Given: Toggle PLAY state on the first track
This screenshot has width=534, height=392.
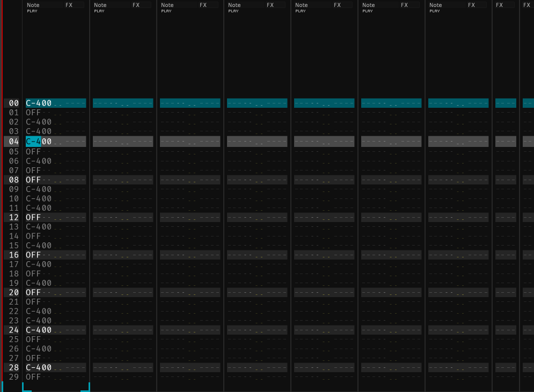Looking at the screenshot, I should [x=32, y=11].
